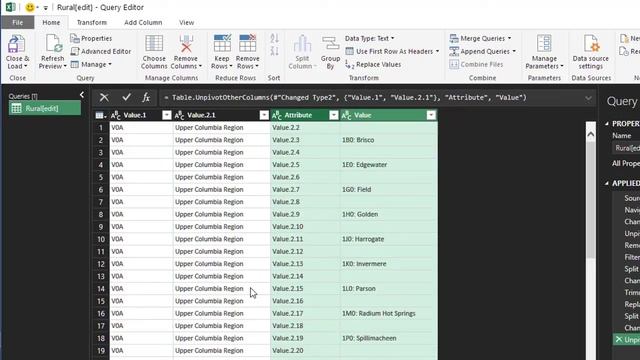Expand the formula bar with the chevron
Screen dimensions: 640x360
point(588,98)
